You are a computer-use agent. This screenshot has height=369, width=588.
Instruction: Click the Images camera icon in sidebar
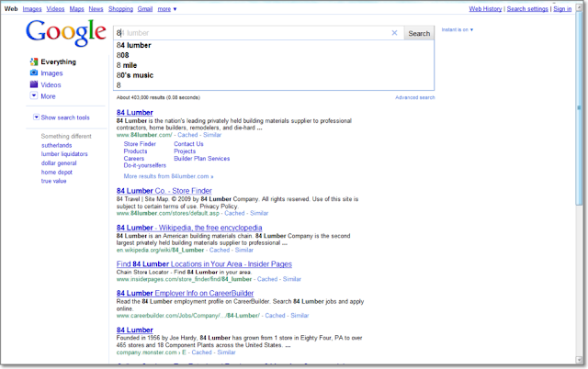[x=34, y=73]
